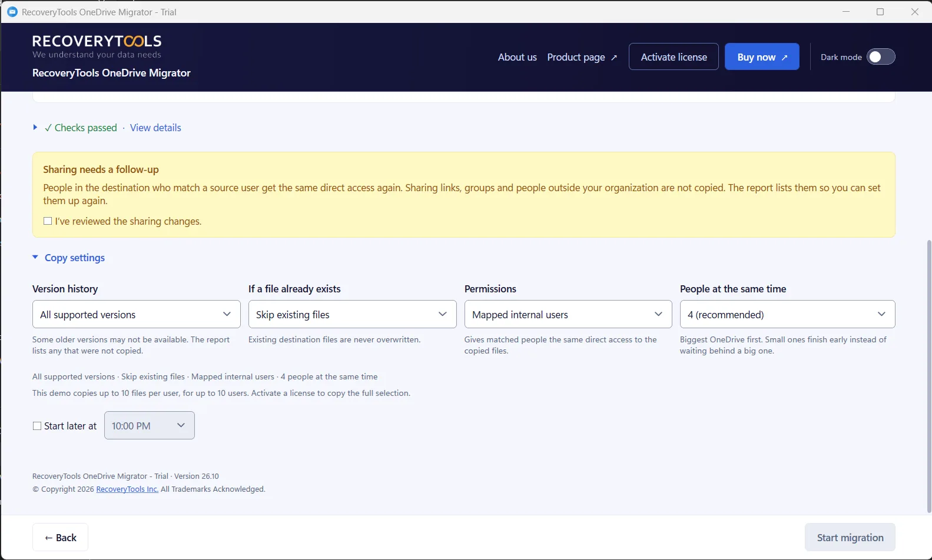This screenshot has width=932, height=560.
Task: Expand the Checks passed disclosure triangle
Action: 35,128
